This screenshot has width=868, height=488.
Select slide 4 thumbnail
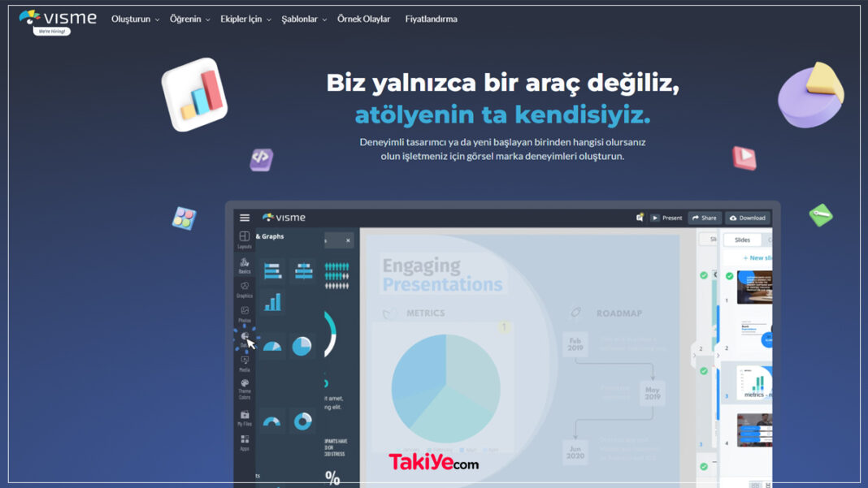click(754, 430)
